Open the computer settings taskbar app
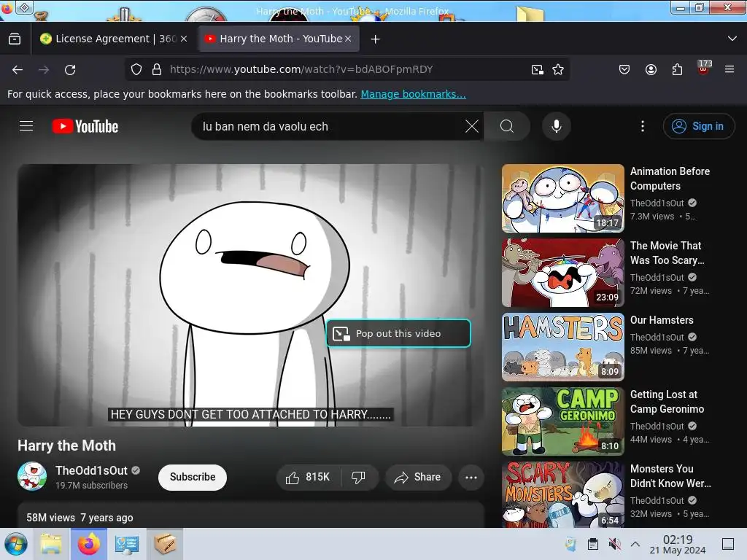This screenshot has height=560, width=747. pyautogui.click(x=127, y=544)
